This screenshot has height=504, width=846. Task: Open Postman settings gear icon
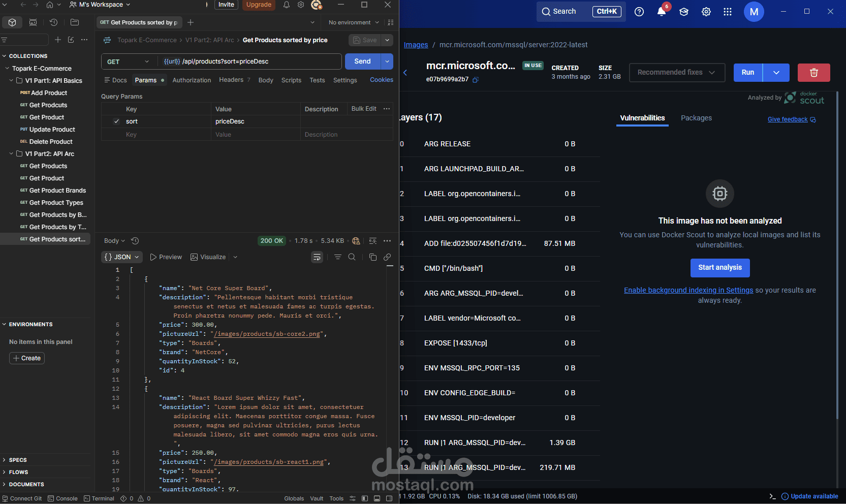[301, 5]
